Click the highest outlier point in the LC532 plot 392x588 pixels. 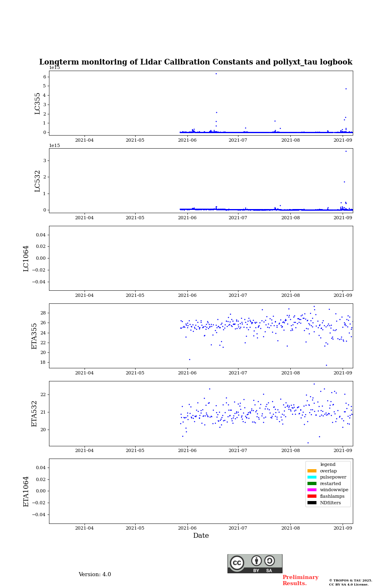tap(346, 151)
